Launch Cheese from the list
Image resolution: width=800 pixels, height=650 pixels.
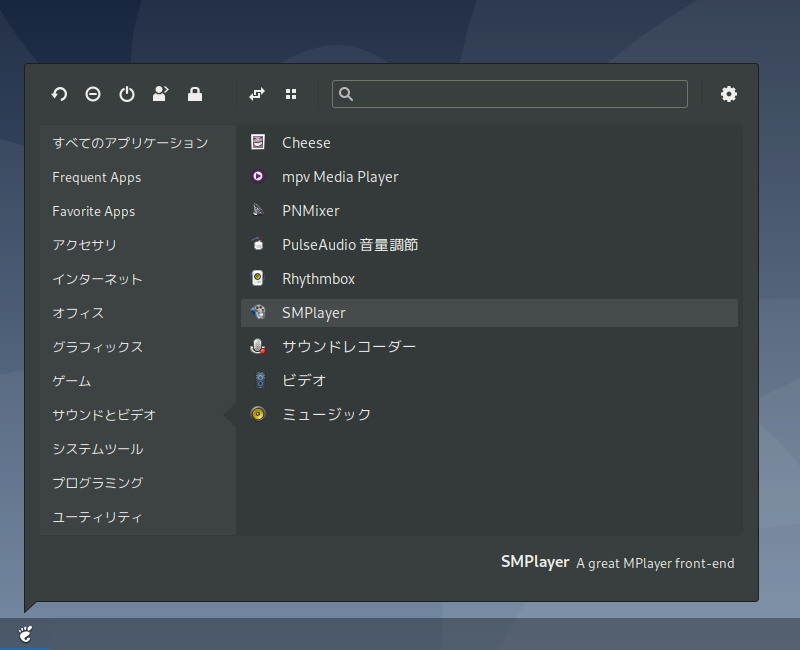pos(489,143)
